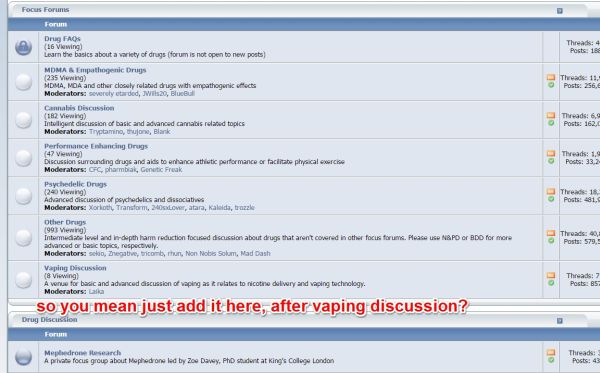Click the locked Drug FAQs forum icon
The image size is (600, 373).
point(23,47)
